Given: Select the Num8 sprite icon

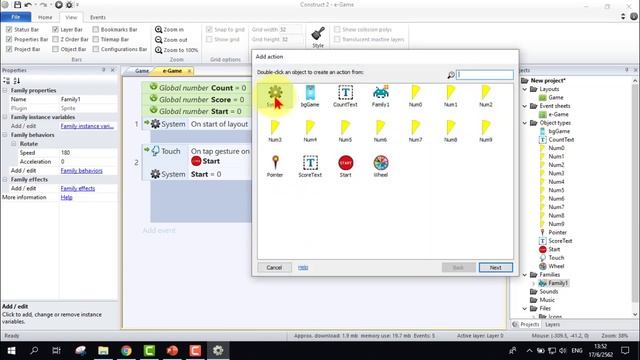Looking at the screenshot, I should pos(451,131).
